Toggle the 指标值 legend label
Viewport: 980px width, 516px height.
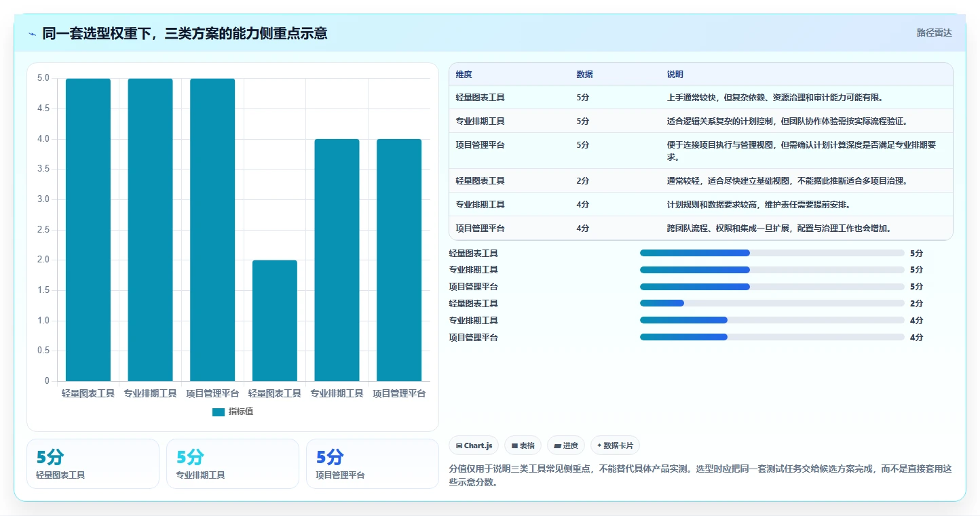(241, 412)
